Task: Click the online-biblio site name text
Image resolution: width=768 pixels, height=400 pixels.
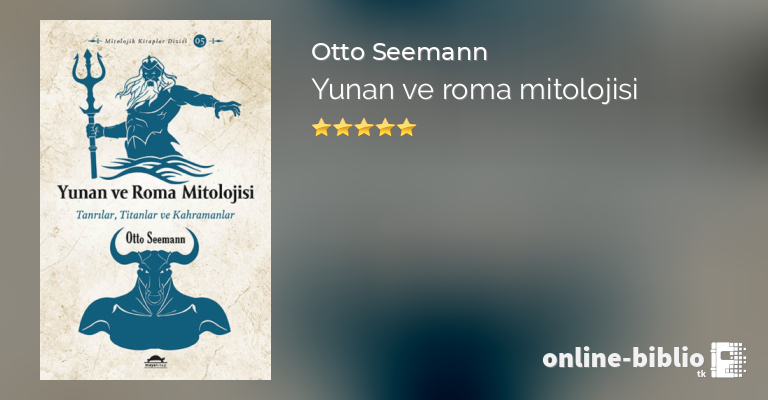Action: tap(623, 358)
